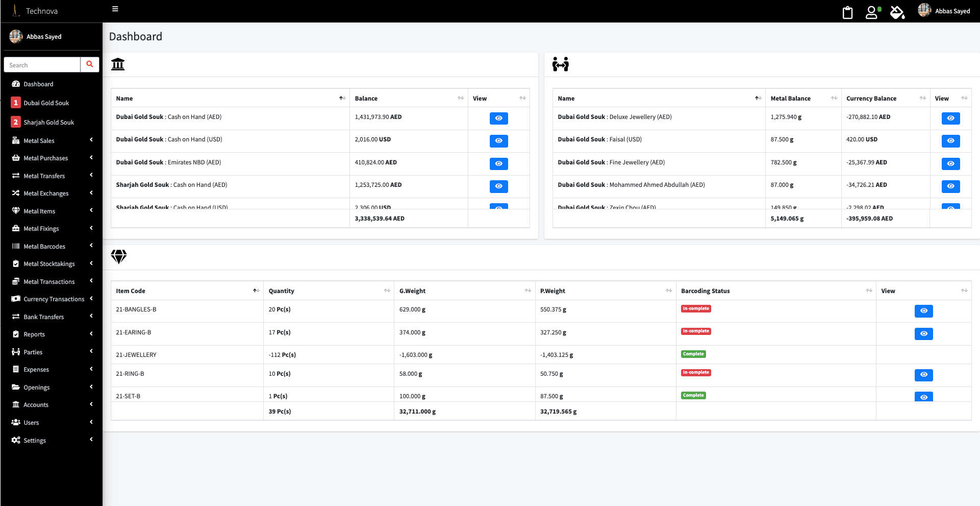Open the clipboard icon in top bar

point(847,12)
